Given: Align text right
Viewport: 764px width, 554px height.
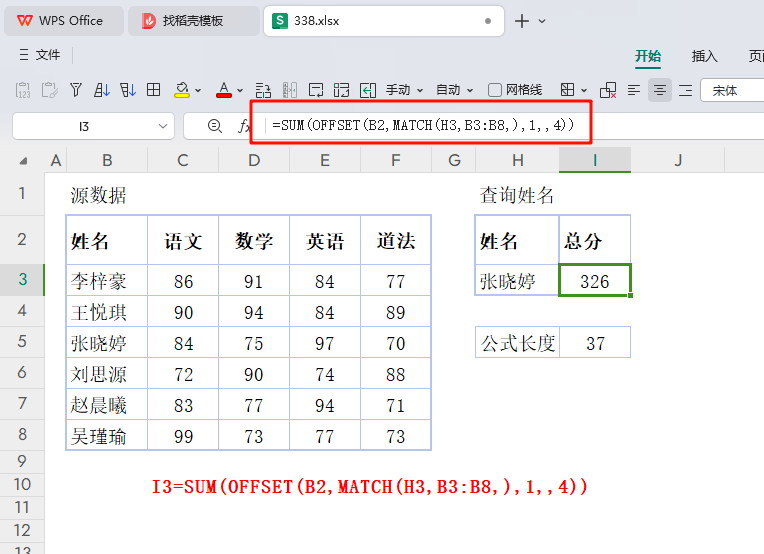Looking at the screenshot, I should (686, 90).
